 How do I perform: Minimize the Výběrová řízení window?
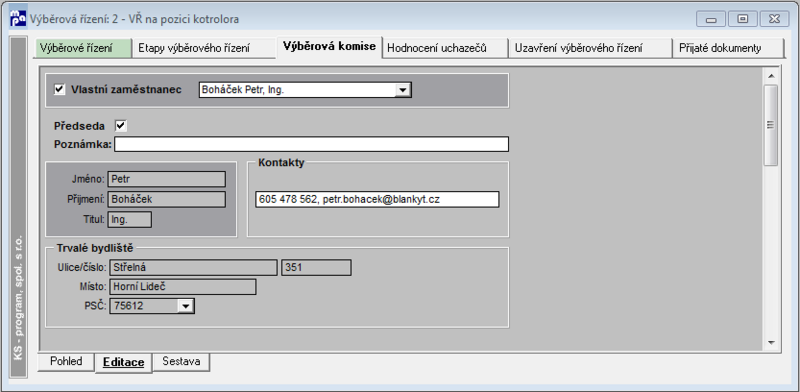click(x=711, y=19)
